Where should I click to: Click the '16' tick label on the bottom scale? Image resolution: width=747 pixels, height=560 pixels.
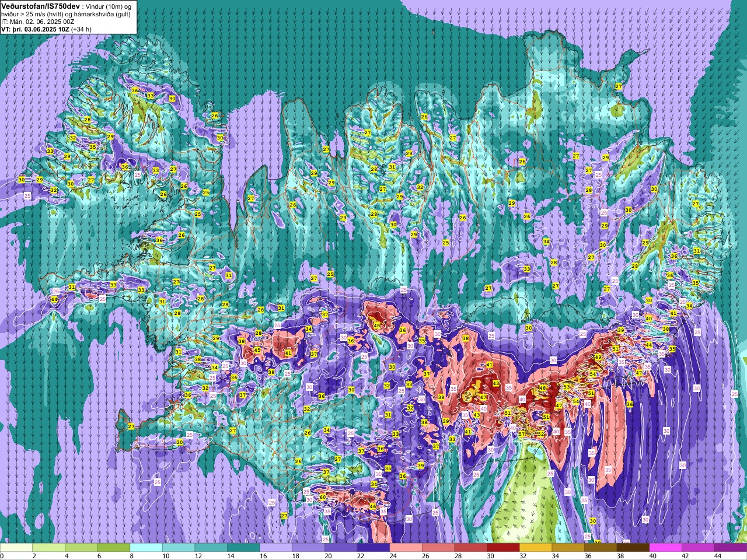(264, 556)
